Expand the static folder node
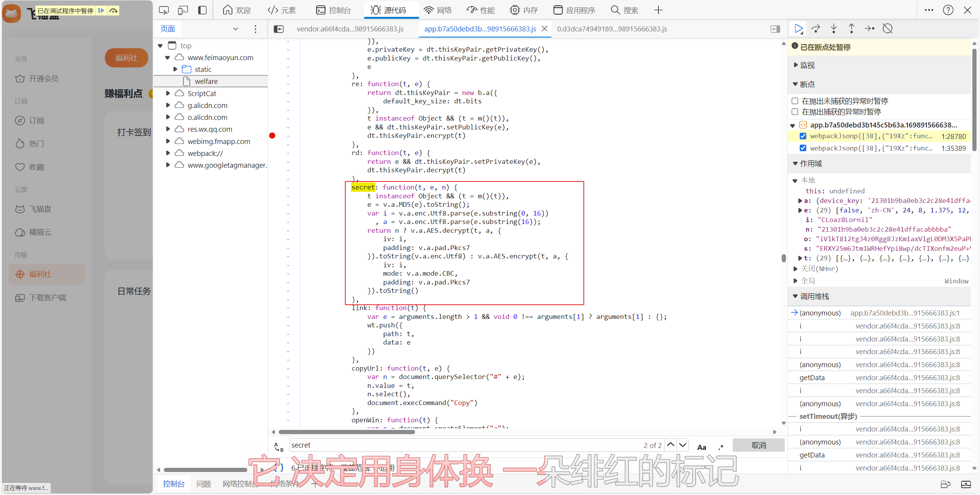 tap(175, 69)
